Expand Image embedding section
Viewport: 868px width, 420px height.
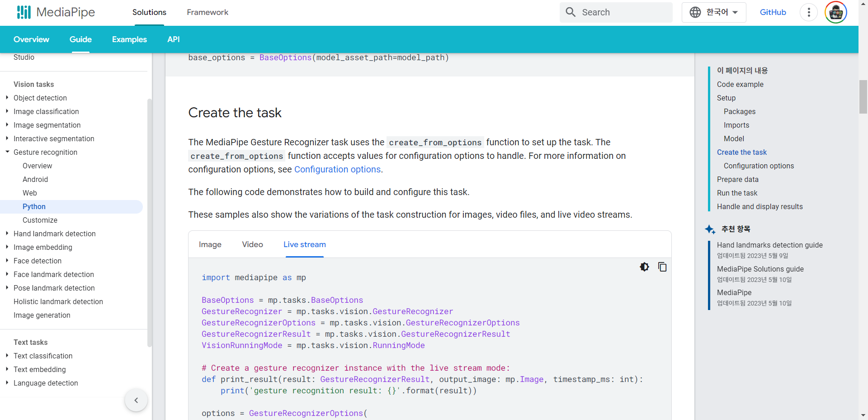7,247
